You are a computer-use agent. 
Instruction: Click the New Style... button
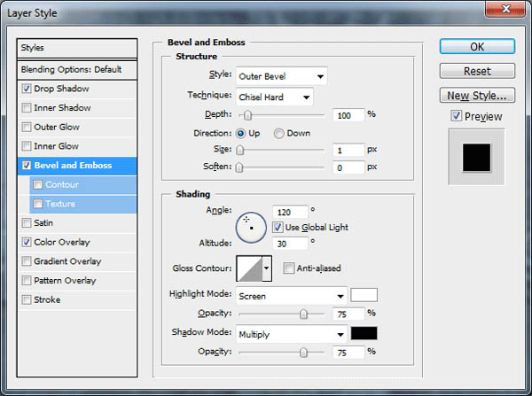[477, 96]
